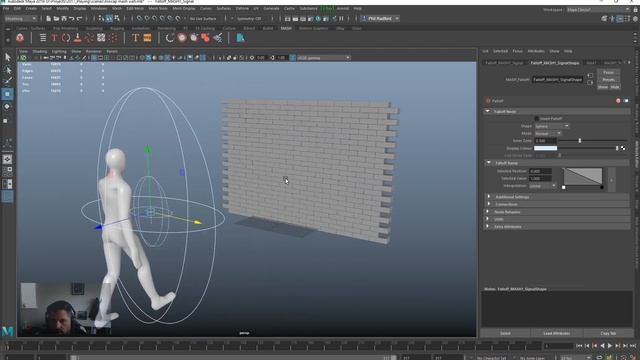Click the Open Scene folder icon
640x360 pixels.
[x=56, y=18]
